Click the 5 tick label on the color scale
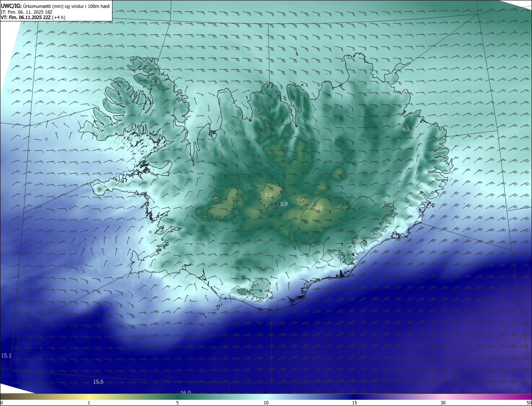 point(177,403)
